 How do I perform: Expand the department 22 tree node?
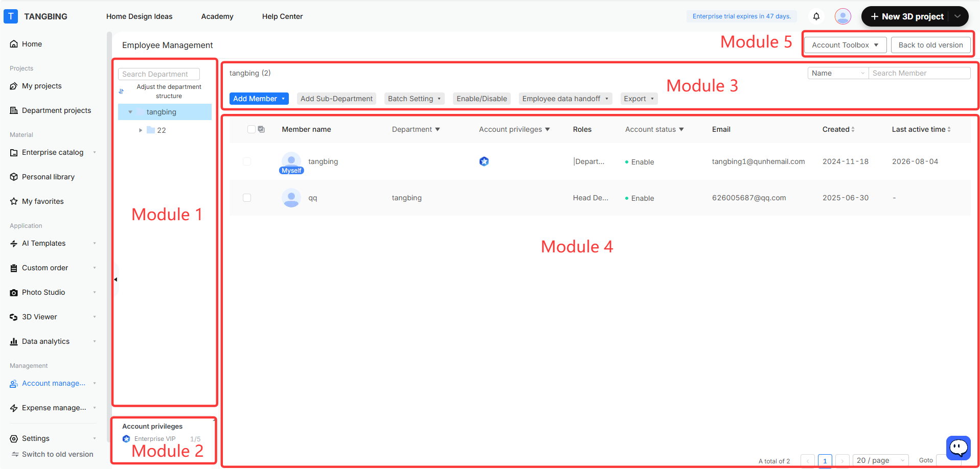point(141,130)
